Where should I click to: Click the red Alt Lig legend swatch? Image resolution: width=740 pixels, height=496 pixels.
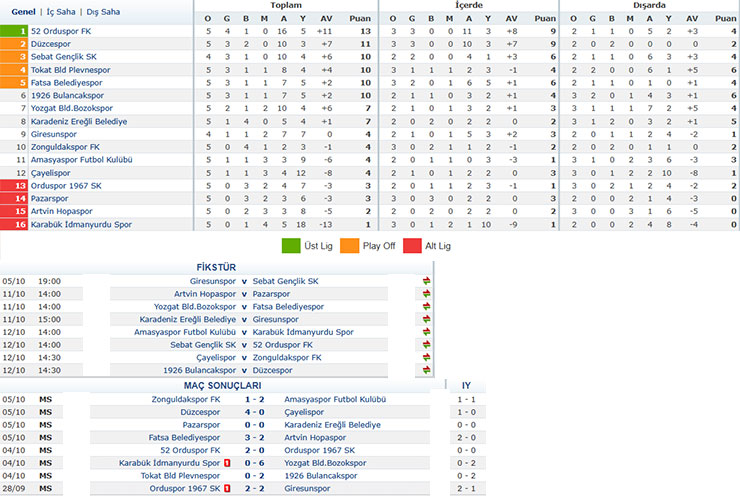click(x=411, y=243)
